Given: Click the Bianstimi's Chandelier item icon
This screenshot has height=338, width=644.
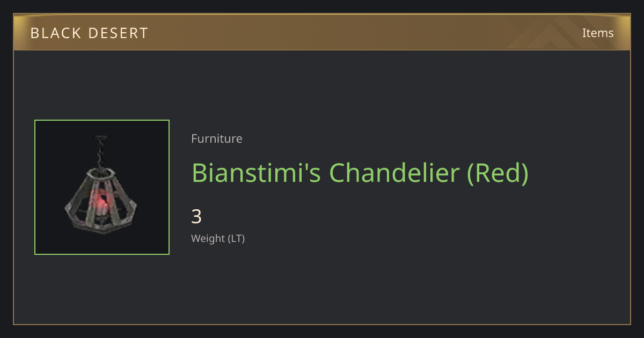Looking at the screenshot, I should pos(102,187).
